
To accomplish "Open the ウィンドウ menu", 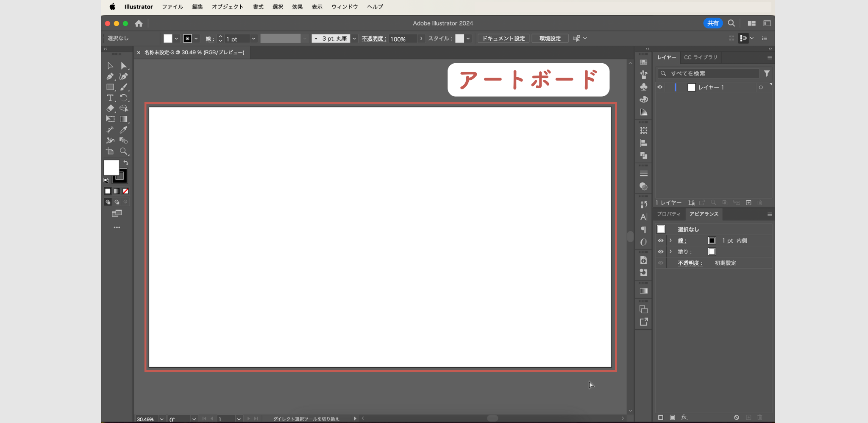I will 344,6.
